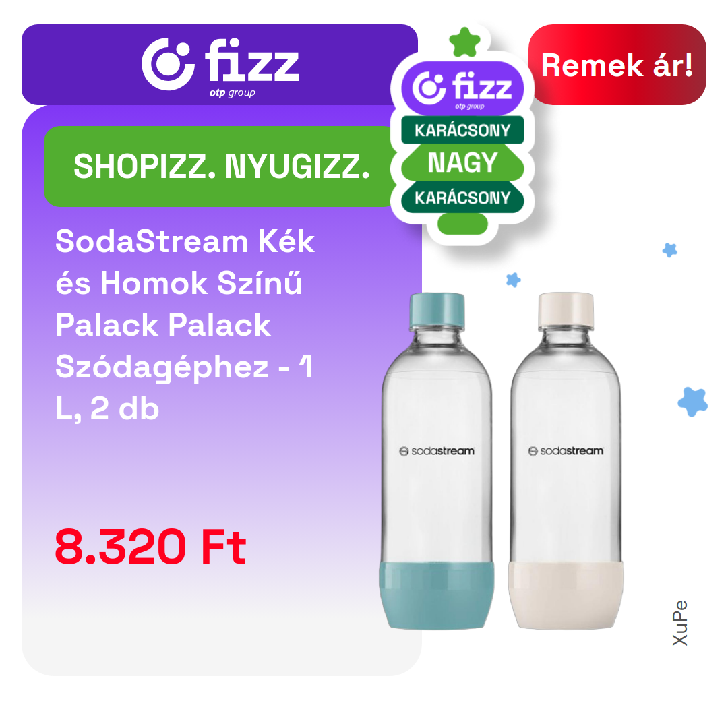
Task: Select the bottom KARÁCSONY label
Action: [x=462, y=198]
